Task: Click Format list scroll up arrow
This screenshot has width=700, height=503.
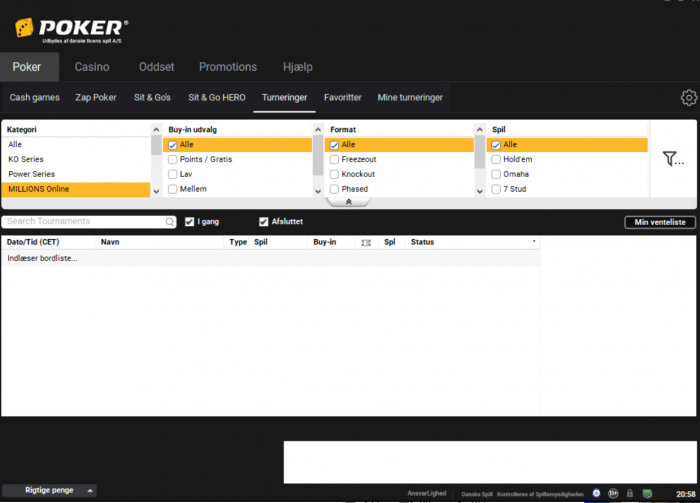Action: coord(479,129)
